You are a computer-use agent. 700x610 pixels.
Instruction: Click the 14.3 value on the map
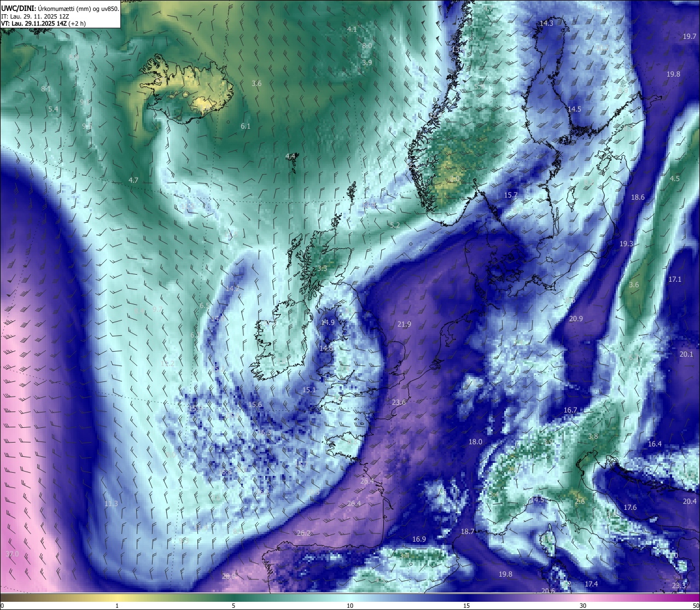(x=546, y=23)
